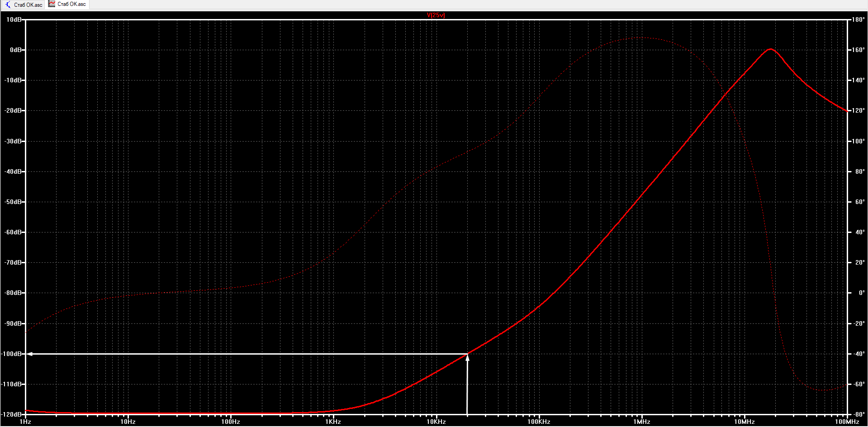The width and height of the screenshot is (868, 427).
Task: Click the "40°" phase axis label
Action: tap(859, 232)
